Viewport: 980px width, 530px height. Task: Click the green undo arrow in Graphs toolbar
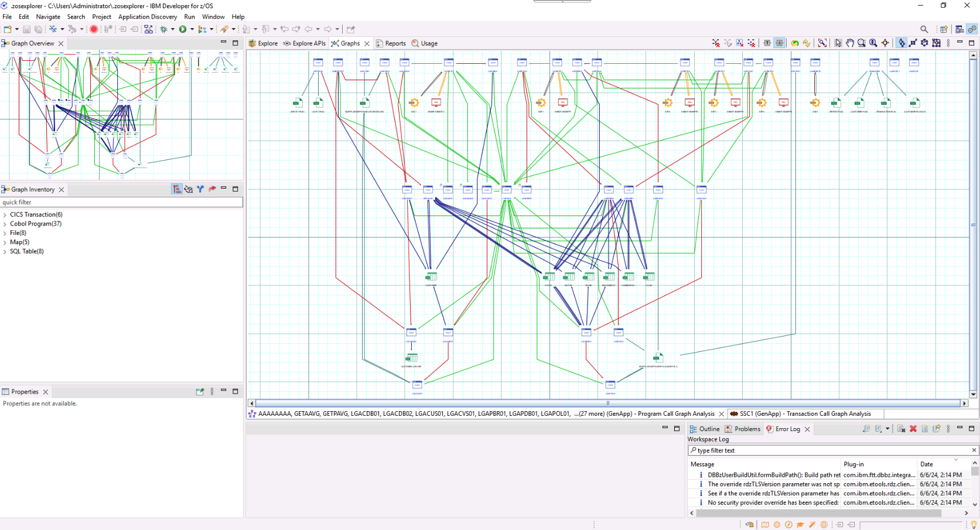[x=795, y=43]
